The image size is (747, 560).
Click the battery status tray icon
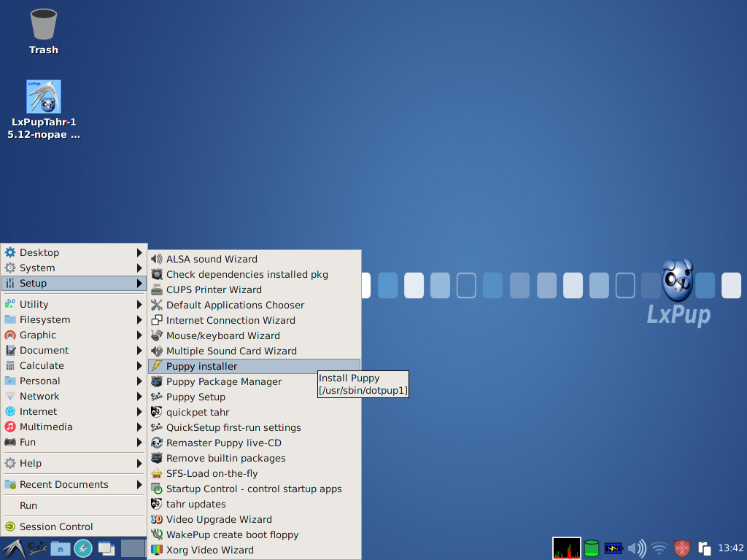(x=614, y=548)
